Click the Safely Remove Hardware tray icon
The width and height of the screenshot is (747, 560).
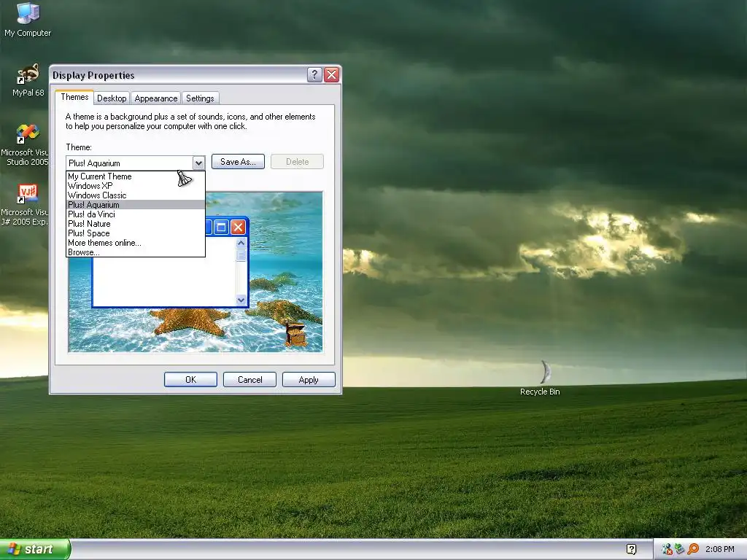click(680, 549)
